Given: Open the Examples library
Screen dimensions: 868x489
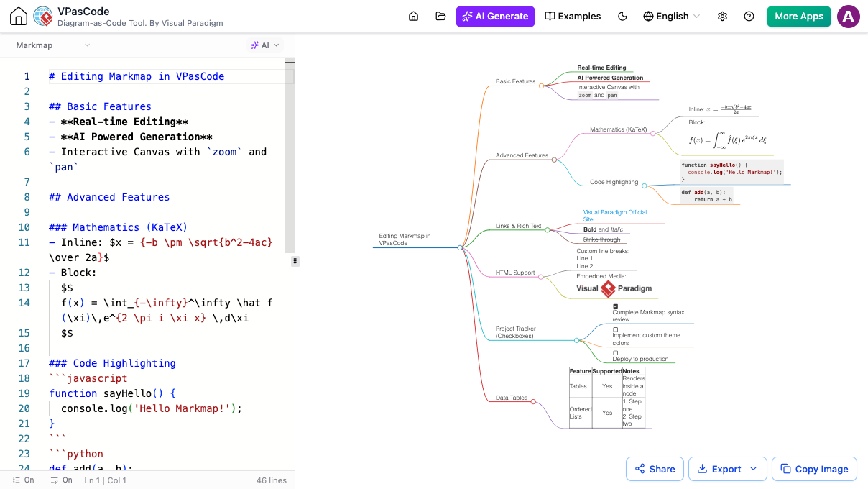Looking at the screenshot, I should pos(573,17).
